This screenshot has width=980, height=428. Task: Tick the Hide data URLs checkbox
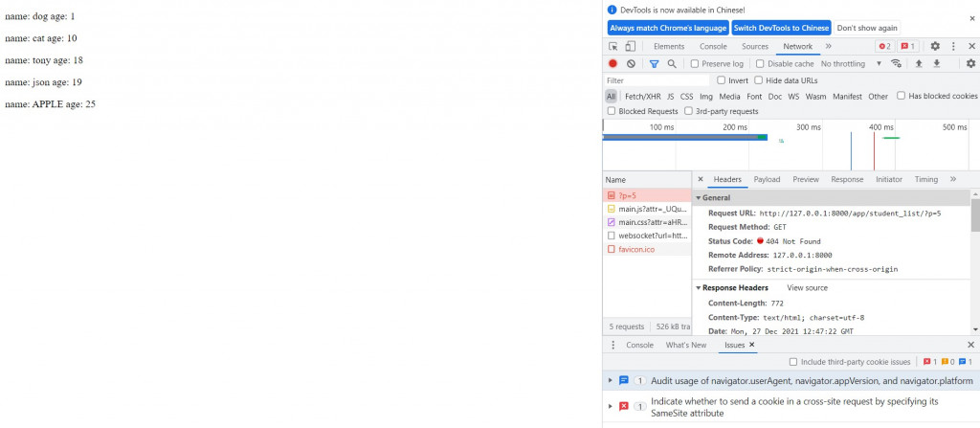[759, 80]
